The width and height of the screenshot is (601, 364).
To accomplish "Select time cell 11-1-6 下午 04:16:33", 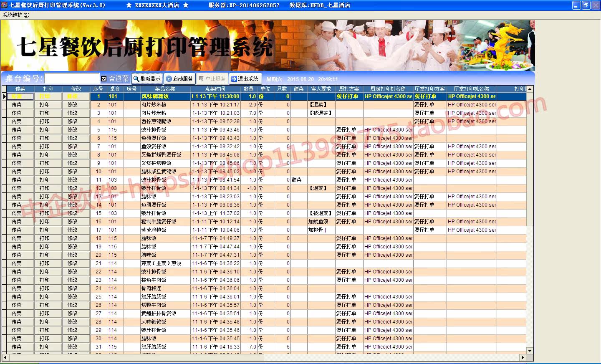I will coord(215,347).
